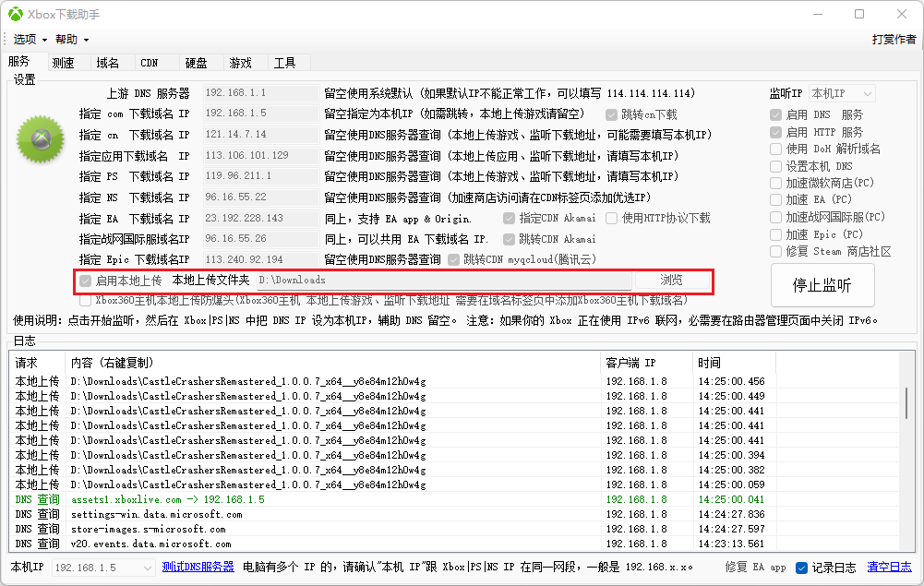Select the v20.events.data.microsoft.com log row
This screenshot has height=586, width=924.
tap(454, 544)
